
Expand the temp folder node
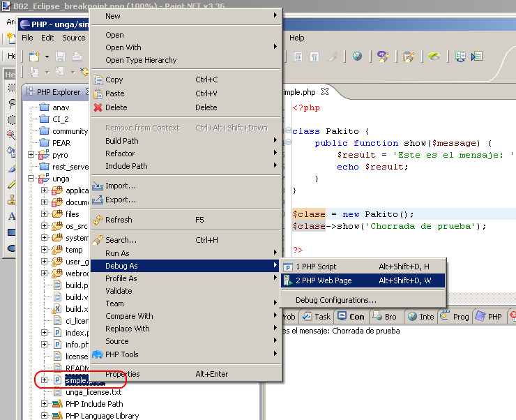[x=44, y=249]
